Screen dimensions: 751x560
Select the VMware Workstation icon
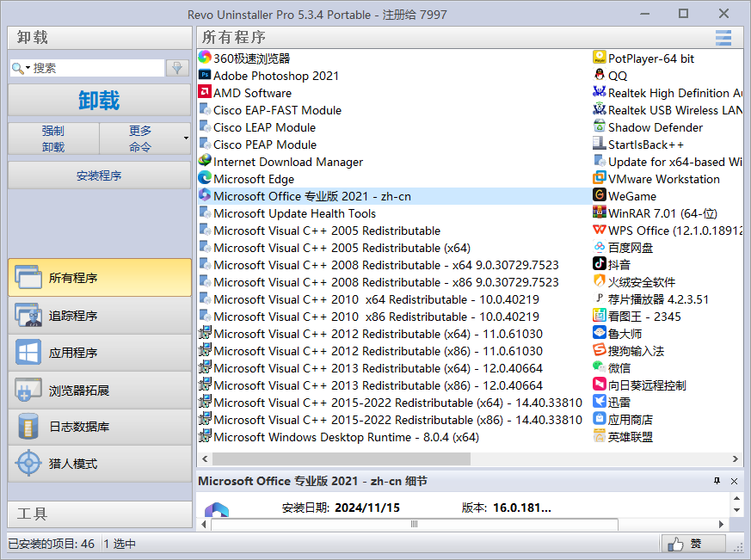point(600,178)
